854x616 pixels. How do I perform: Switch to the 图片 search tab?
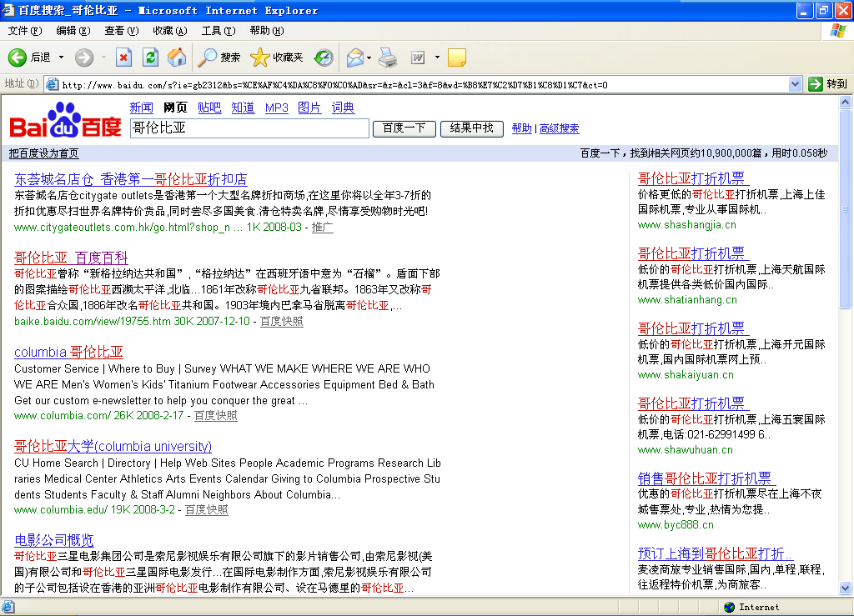(x=309, y=108)
